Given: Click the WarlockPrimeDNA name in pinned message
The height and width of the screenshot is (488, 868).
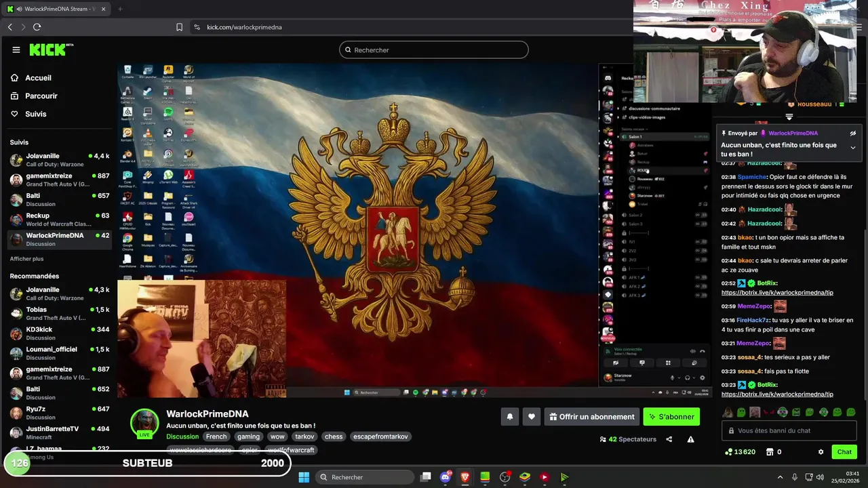Looking at the screenshot, I should tap(793, 134).
